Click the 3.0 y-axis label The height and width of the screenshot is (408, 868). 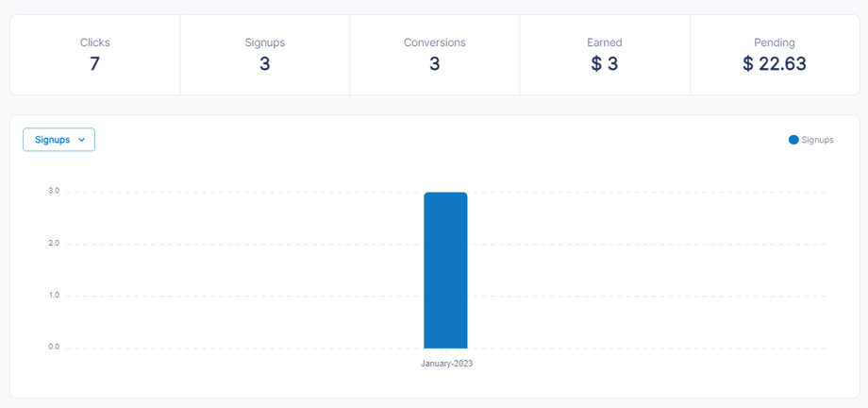coord(54,191)
